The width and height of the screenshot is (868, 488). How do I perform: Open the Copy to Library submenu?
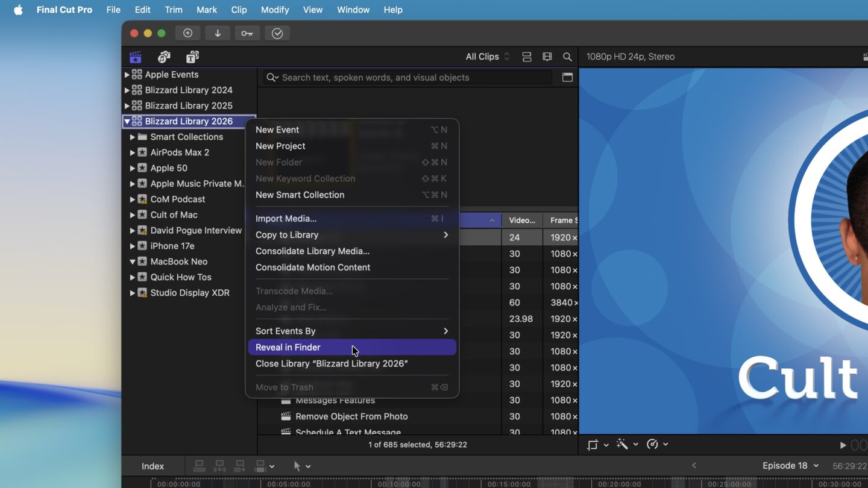click(x=352, y=235)
